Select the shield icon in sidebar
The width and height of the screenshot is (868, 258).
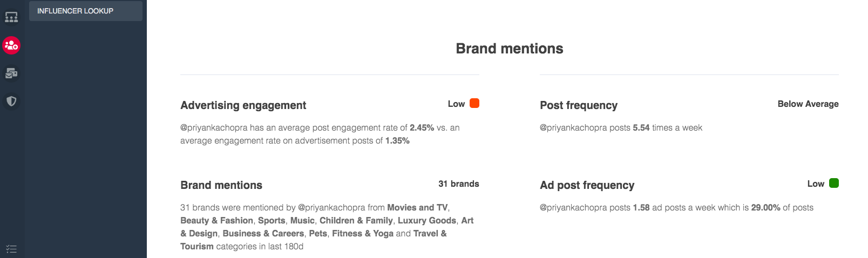pos(11,101)
